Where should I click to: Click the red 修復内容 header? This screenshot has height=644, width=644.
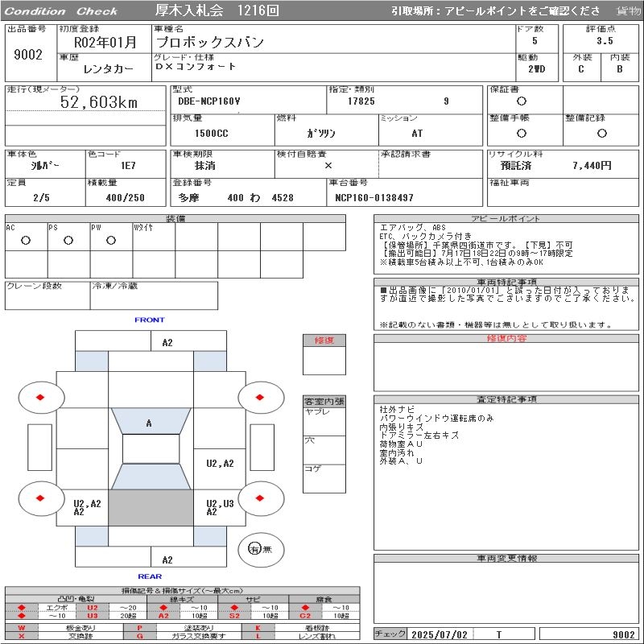(x=506, y=338)
